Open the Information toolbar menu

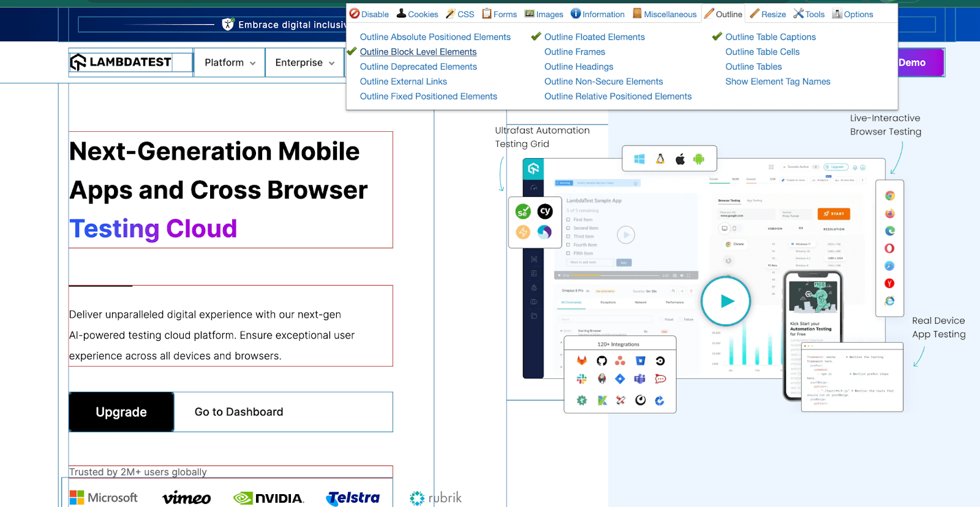pos(598,14)
